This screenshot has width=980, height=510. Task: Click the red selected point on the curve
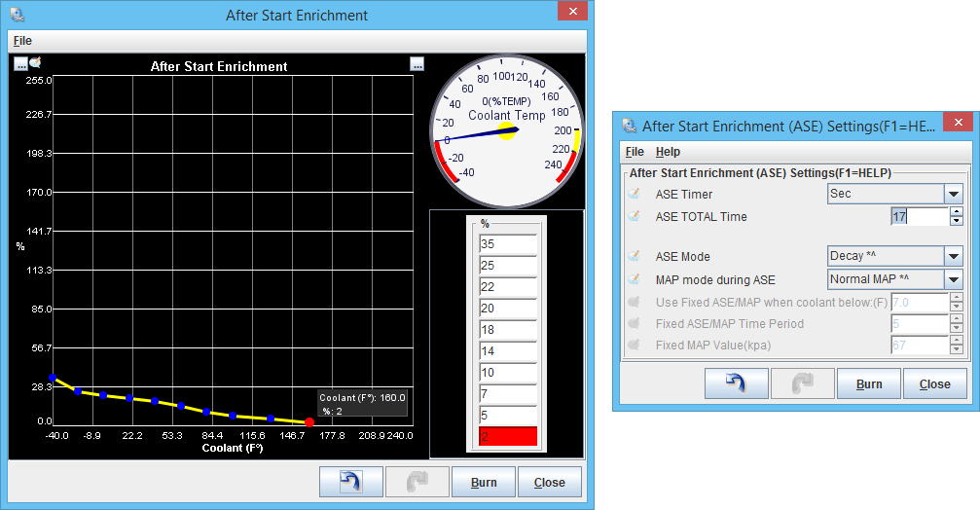click(x=309, y=422)
